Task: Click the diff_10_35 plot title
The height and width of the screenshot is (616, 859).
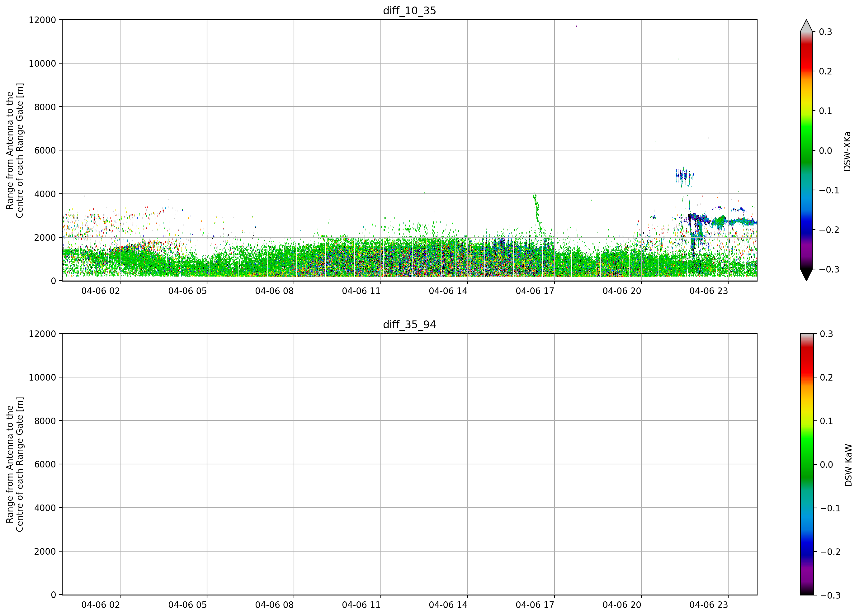Action: tap(409, 11)
